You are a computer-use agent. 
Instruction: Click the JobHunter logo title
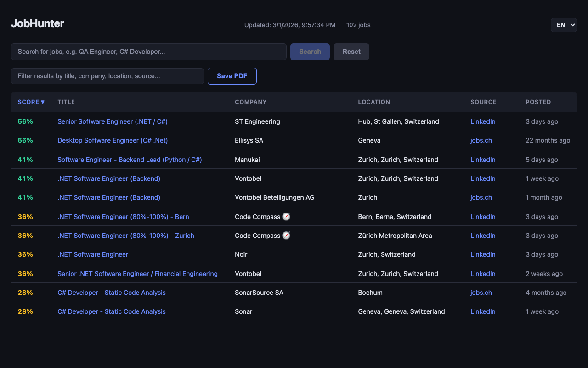click(38, 23)
